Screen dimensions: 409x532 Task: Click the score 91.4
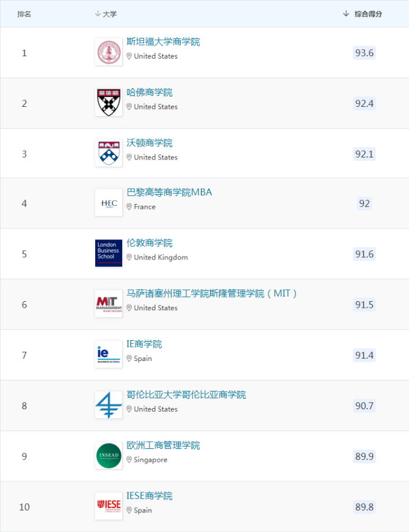[x=364, y=355]
